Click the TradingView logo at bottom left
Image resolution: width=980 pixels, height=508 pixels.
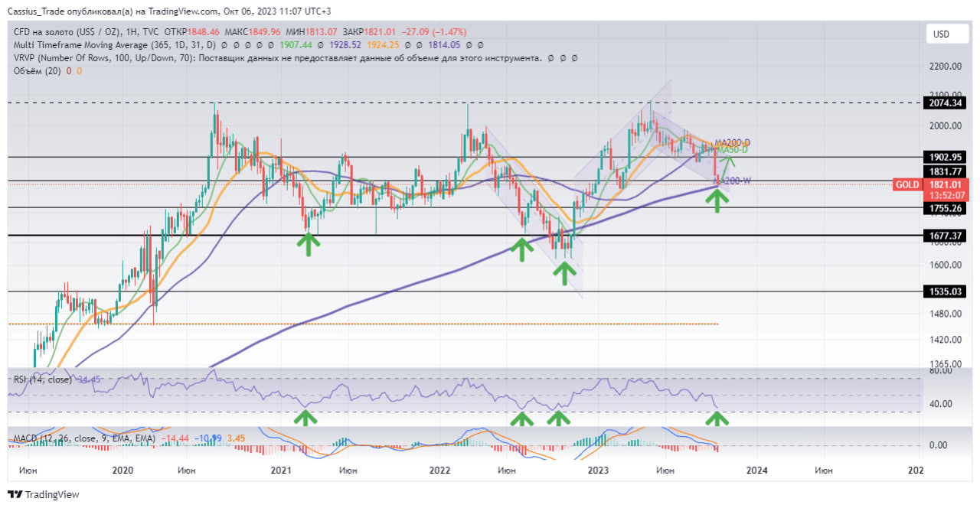(x=43, y=495)
